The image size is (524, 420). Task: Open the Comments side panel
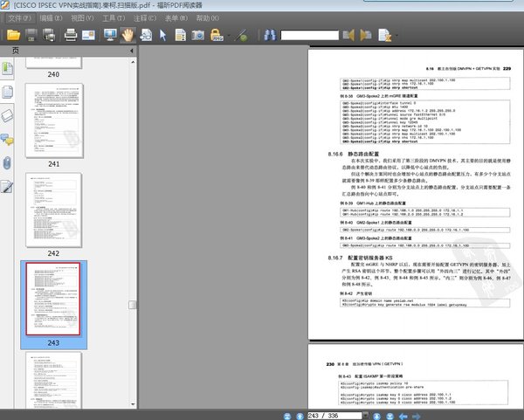7,140
